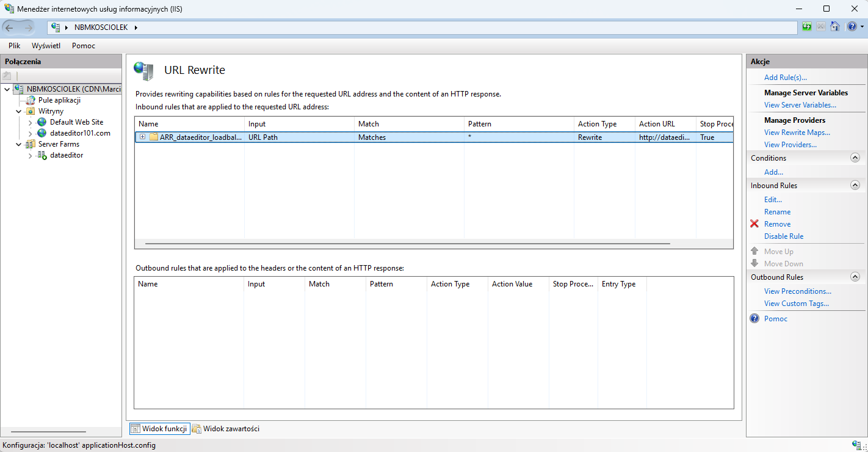The width and height of the screenshot is (868, 452).
Task: Click the red X Remove icon
Action: [754, 224]
